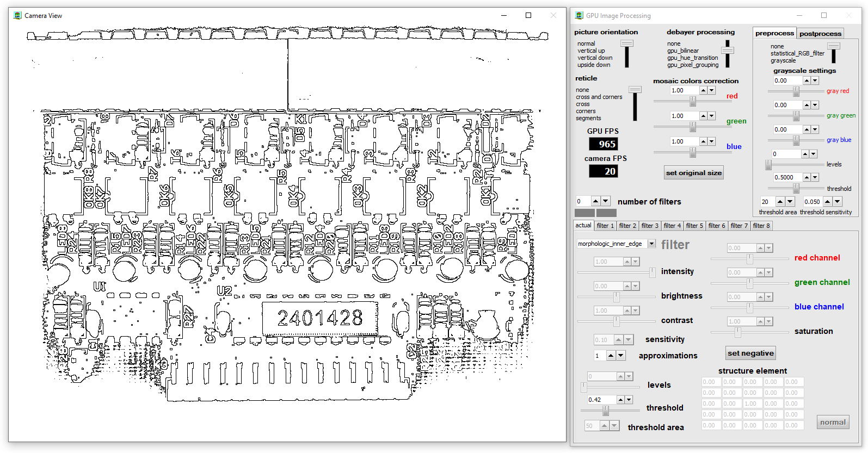Image resolution: width=868 pixels, height=453 pixels.
Task: Click the mosaic green correction slider handle
Action: coord(693,127)
